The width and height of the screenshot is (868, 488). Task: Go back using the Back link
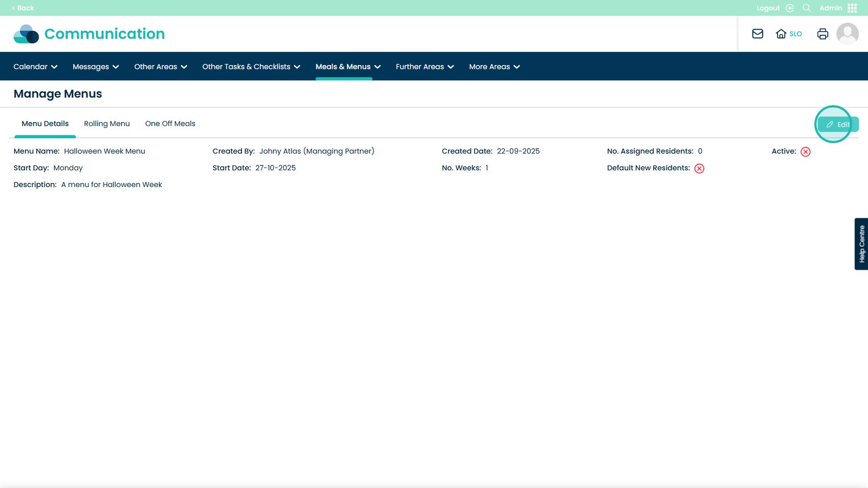pyautogui.click(x=23, y=8)
